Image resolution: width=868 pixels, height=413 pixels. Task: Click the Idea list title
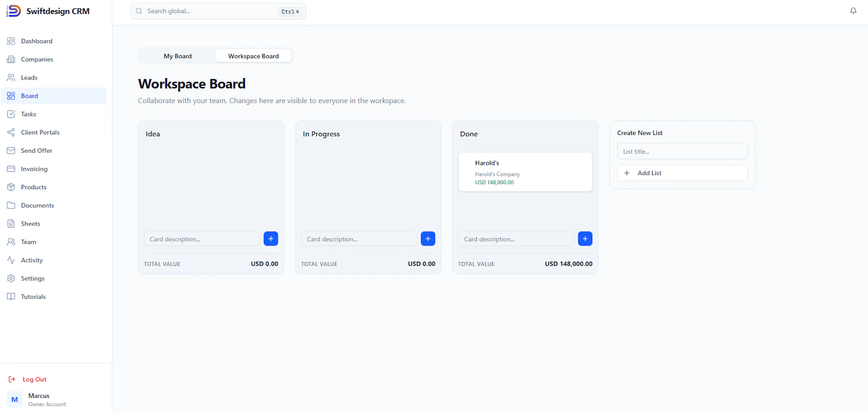pyautogui.click(x=152, y=134)
